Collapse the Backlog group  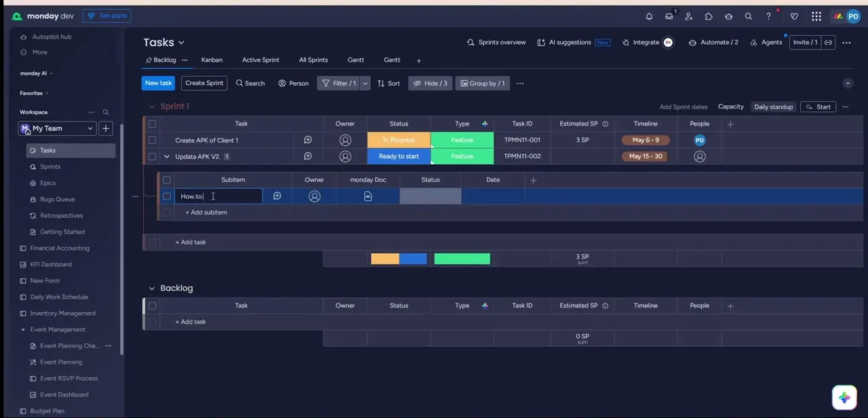coord(152,288)
